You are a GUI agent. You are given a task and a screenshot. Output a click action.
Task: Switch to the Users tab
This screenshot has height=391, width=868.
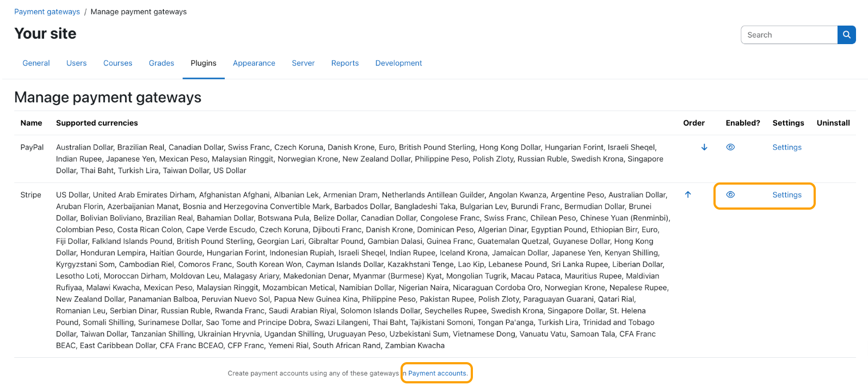[77, 63]
